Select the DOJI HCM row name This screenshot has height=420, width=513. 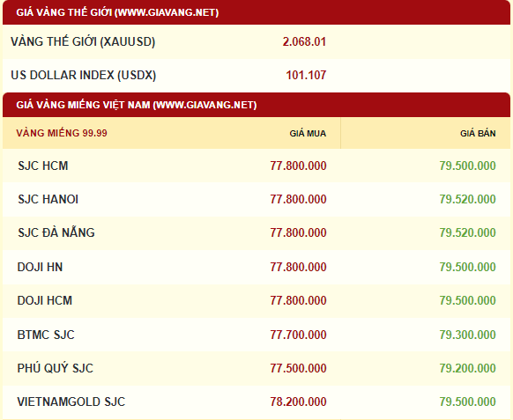click(44, 301)
